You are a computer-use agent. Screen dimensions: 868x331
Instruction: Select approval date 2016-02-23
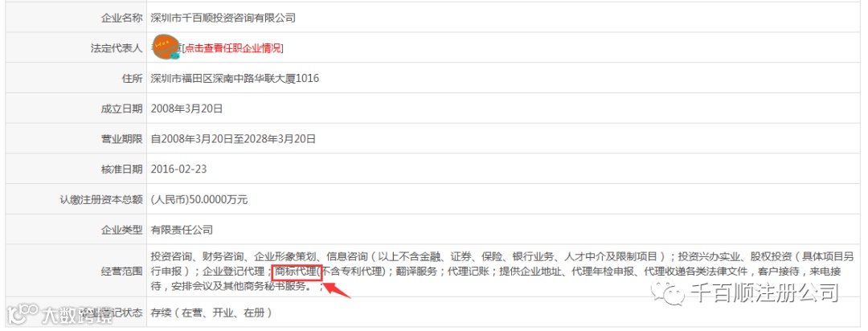[x=178, y=169]
